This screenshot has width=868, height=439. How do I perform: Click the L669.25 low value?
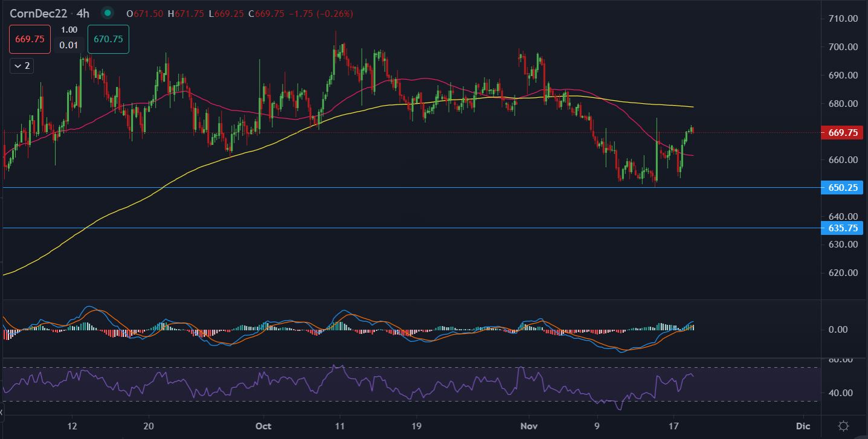tap(227, 13)
